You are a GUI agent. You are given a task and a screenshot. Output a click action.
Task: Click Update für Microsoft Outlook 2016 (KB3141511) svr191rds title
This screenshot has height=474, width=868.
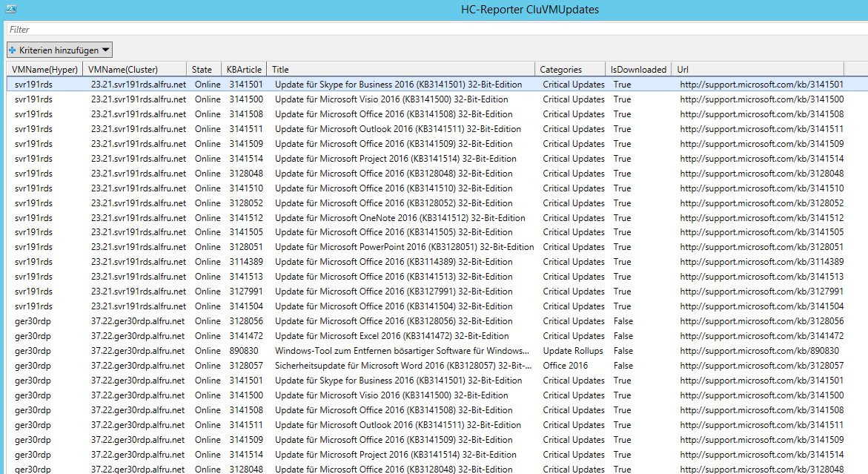pyautogui.click(x=398, y=128)
